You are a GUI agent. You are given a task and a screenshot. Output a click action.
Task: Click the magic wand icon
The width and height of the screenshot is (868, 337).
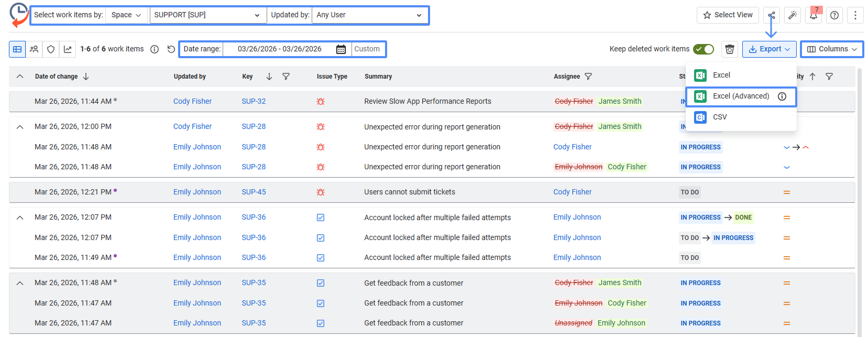tap(793, 15)
